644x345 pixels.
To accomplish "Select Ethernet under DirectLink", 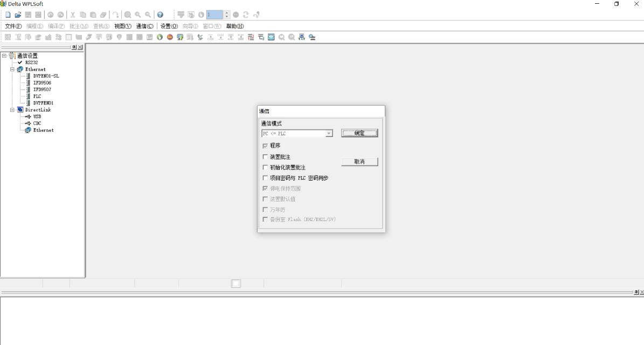I will click(43, 130).
